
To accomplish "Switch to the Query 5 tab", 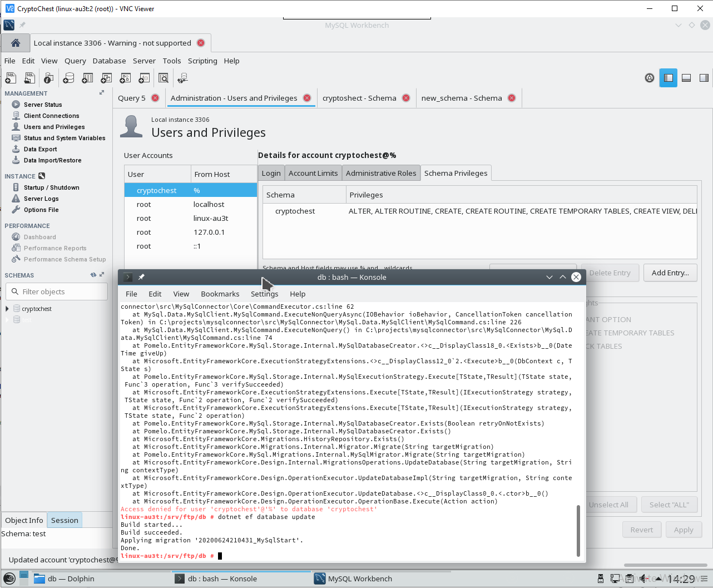I will (x=132, y=98).
